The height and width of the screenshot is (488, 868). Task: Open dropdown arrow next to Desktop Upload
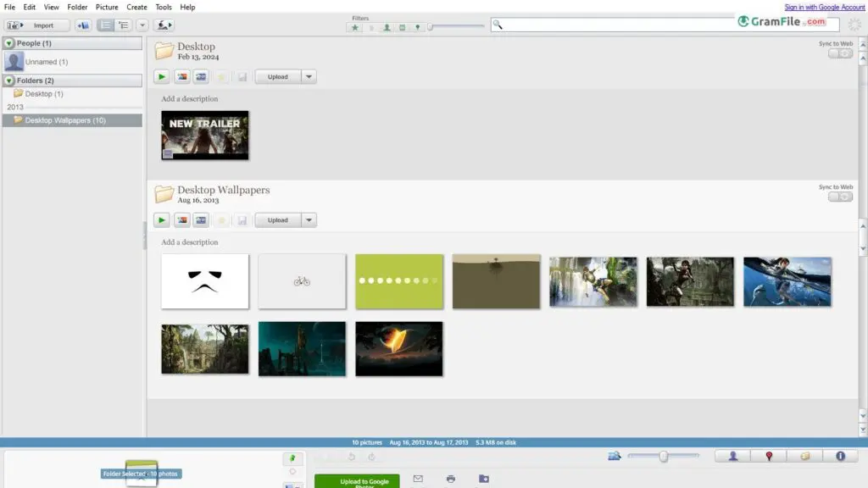coord(309,77)
